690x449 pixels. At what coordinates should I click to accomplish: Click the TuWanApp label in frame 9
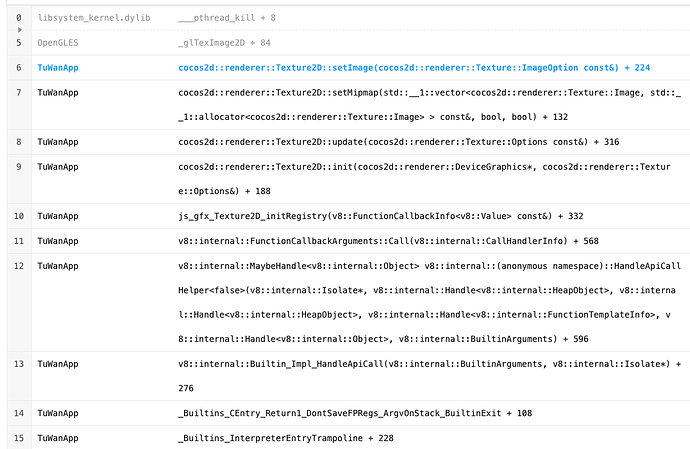59,166
